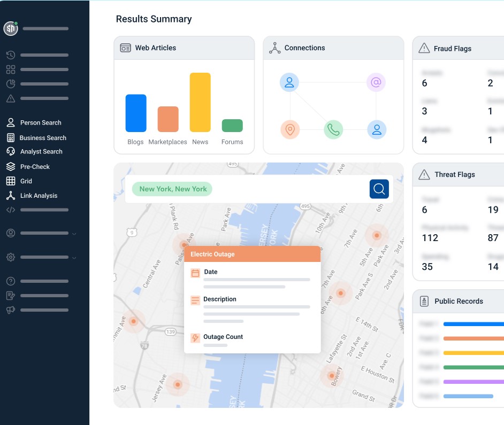Select the Analyst Search headset icon
Image resolution: width=504 pixels, height=425 pixels.
tap(11, 152)
